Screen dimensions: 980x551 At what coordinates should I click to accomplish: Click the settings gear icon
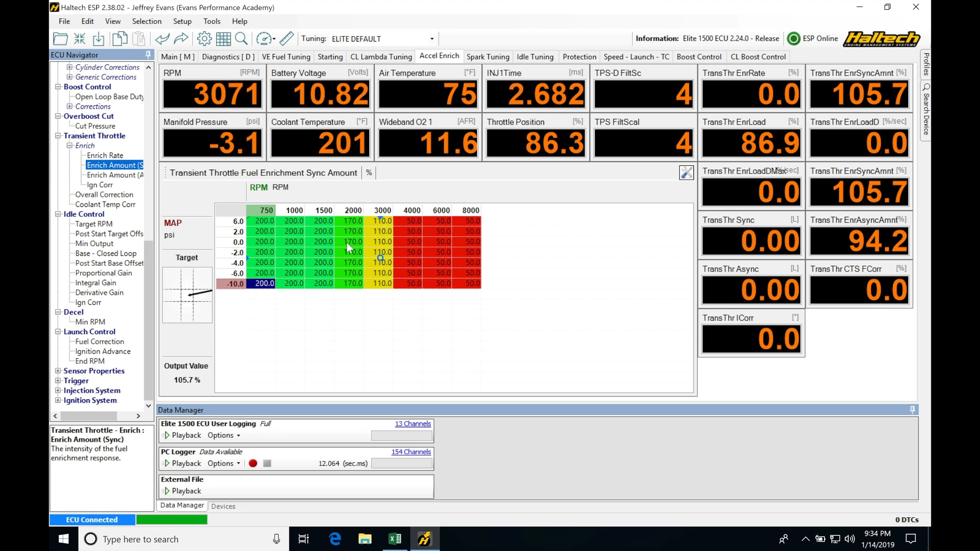[x=204, y=38]
